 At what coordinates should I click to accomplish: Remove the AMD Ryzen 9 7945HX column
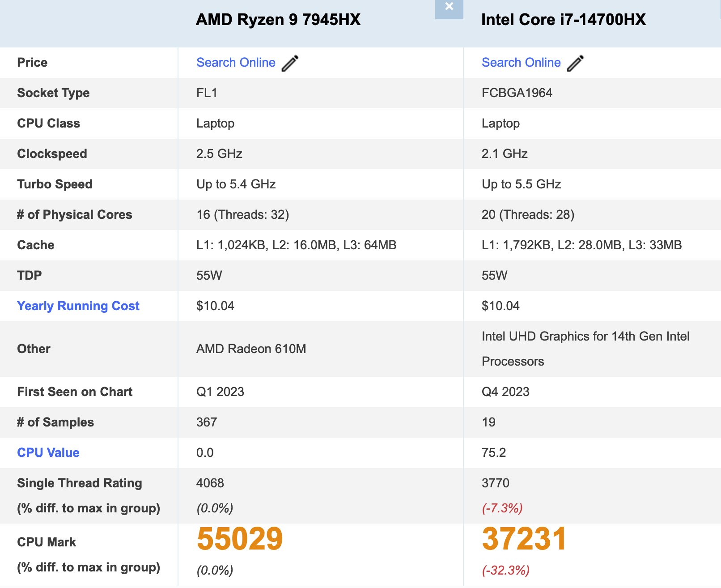tap(449, 7)
